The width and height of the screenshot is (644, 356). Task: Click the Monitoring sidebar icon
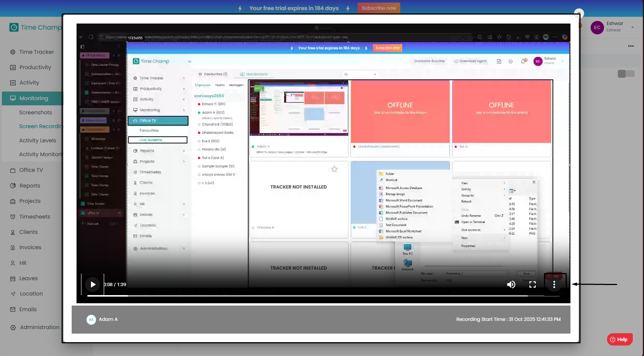(x=13, y=98)
